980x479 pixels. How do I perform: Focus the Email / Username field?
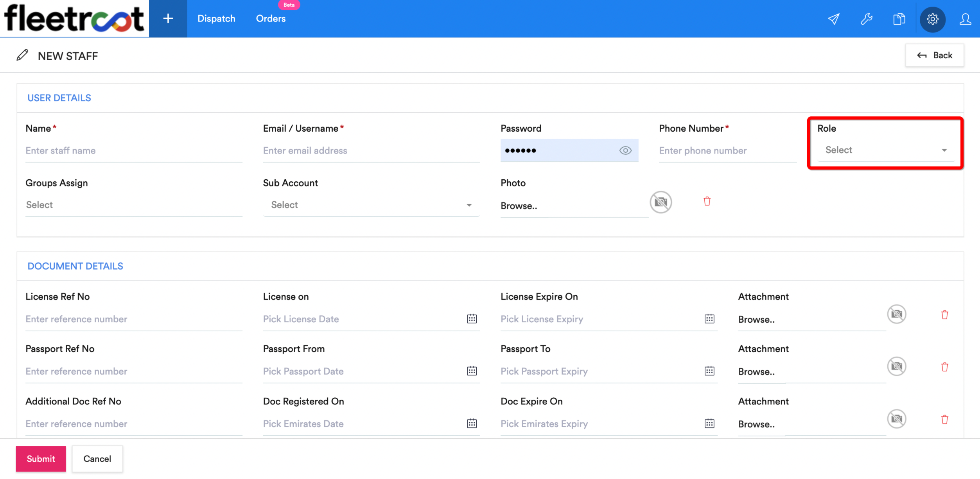[371, 151]
